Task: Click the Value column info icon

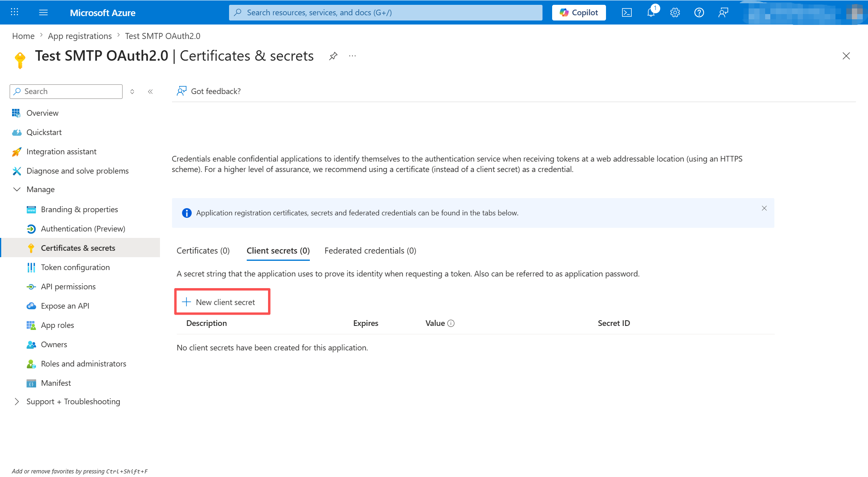Action: pyautogui.click(x=451, y=323)
